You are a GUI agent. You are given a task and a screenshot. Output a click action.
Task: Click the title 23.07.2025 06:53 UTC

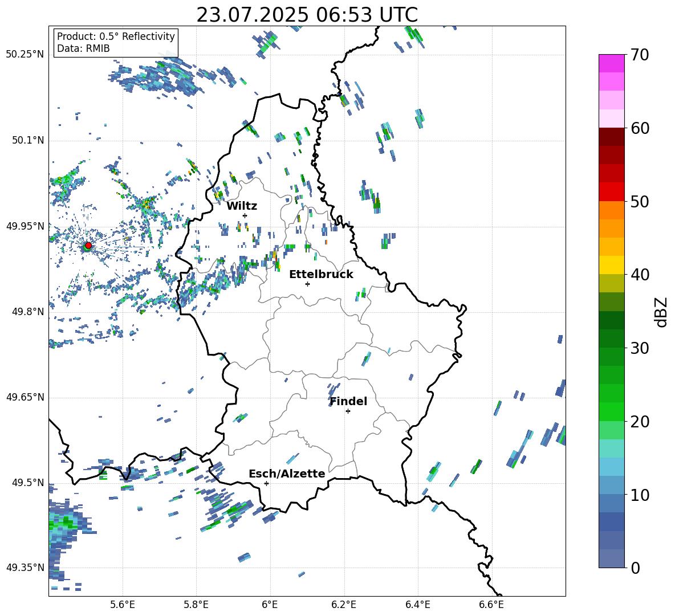click(x=307, y=15)
